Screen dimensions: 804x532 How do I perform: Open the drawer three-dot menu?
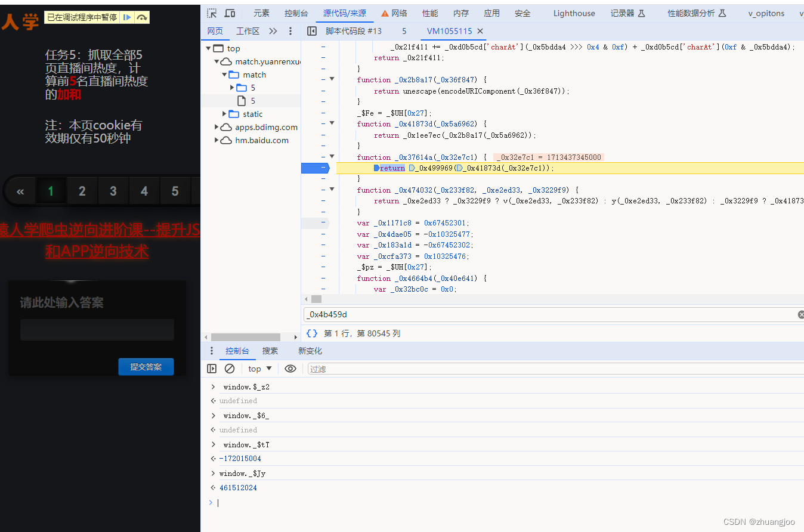pyautogui.click(x=211, y=351)
